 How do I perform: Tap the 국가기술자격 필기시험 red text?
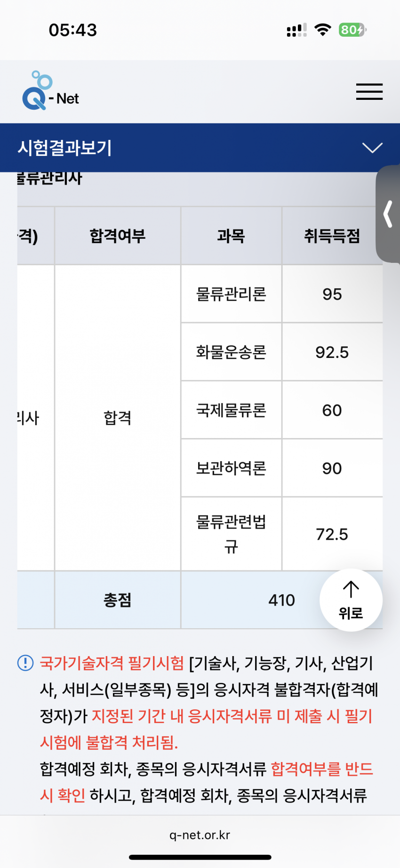coord(112,663)
